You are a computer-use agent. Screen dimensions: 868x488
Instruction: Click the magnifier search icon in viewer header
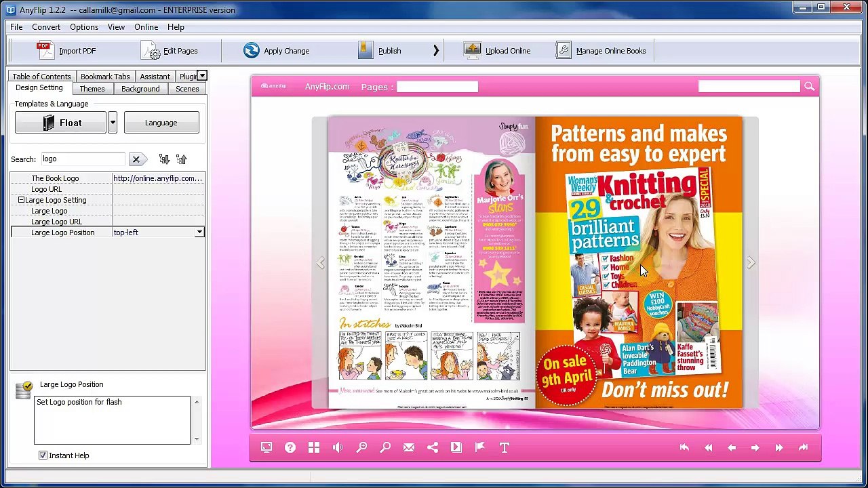click(809, 86)
